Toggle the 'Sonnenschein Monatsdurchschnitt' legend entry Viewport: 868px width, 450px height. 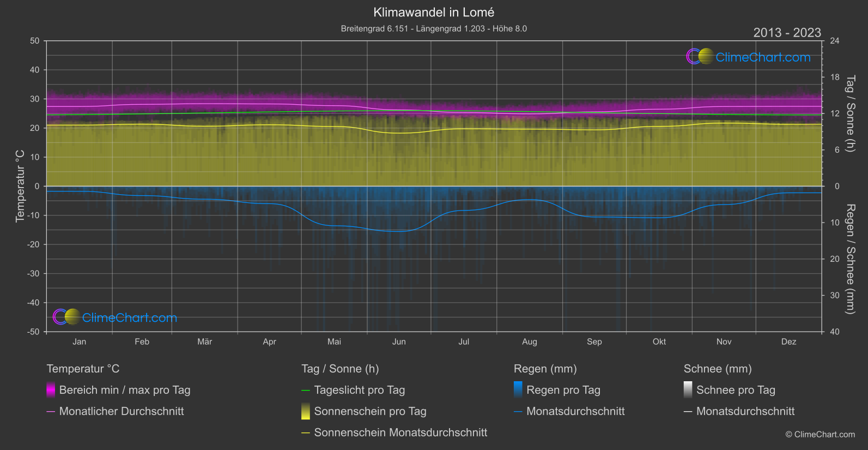point(400,433)
